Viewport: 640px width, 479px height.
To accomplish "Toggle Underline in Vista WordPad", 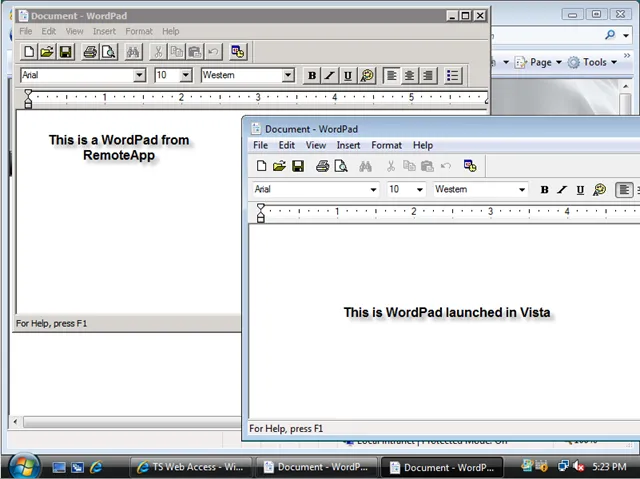I will (580, 190).
